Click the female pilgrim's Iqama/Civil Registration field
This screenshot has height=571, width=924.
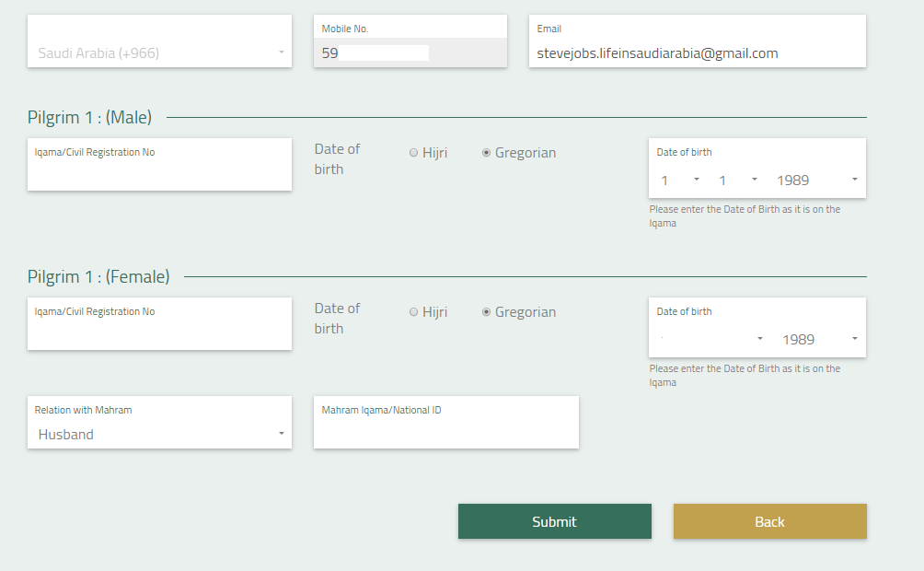pos(159,331)
